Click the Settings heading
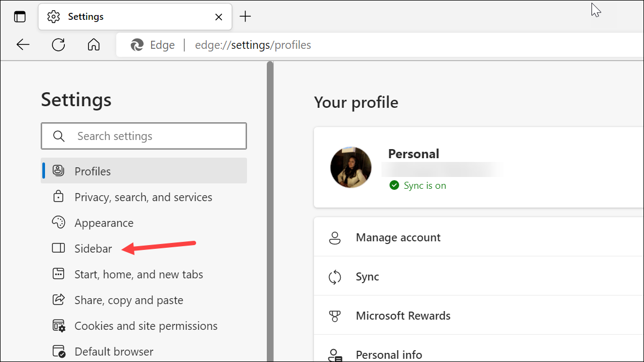The image size is (644, 362). [76, 100]
